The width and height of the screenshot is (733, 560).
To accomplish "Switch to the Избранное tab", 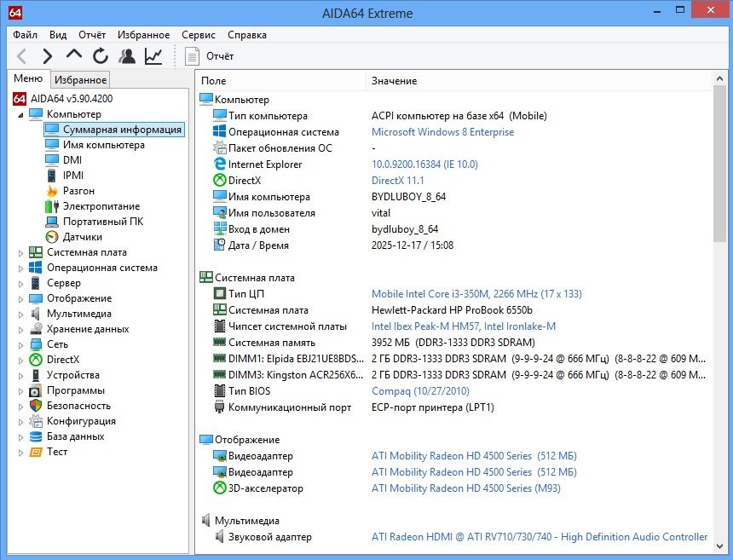I will (x=80, y=80).
